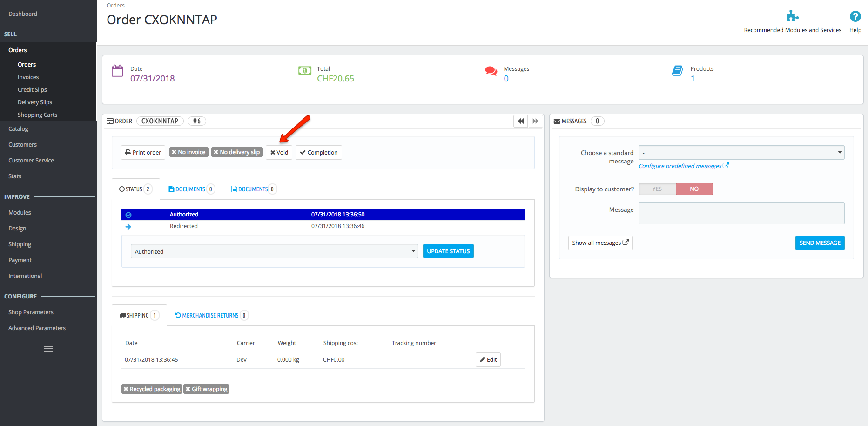The height and width of the screenshot is (426, 868).
Task: Click inside the Message text area
Action: tap(741, 213)
